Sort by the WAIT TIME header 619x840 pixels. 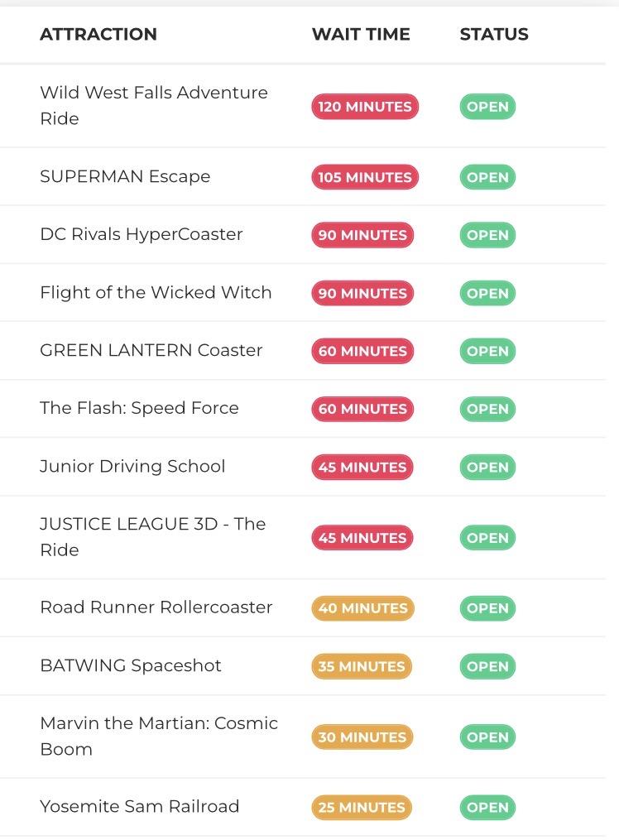[360, 34]
